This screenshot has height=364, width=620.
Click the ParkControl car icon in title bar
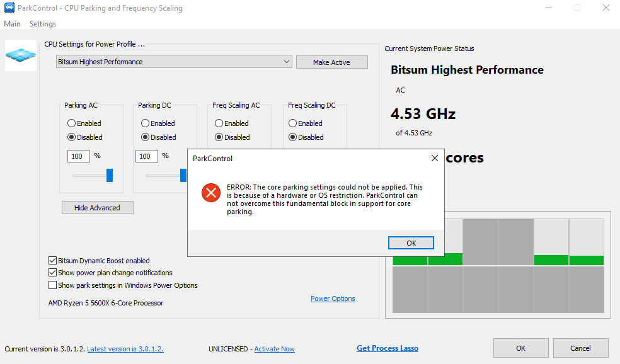tap(9, 8)
